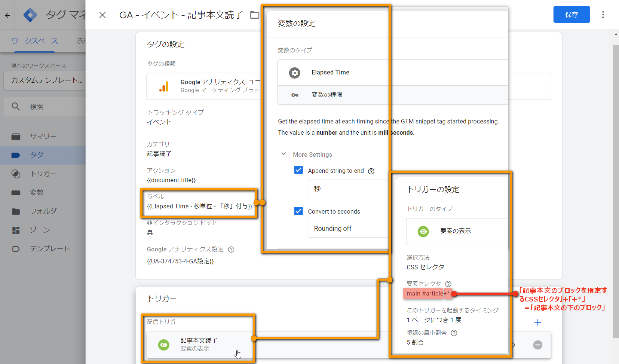Viewport: 619px width, 364px height.
Task: Open the カスタムテンプレート workspace selector
Action: coord(45,80)
